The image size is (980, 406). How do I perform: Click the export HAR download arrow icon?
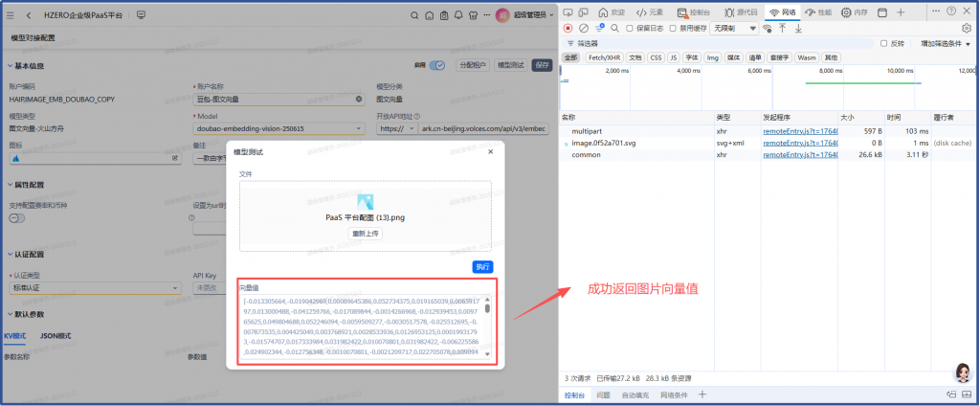(x=797, y=28)
